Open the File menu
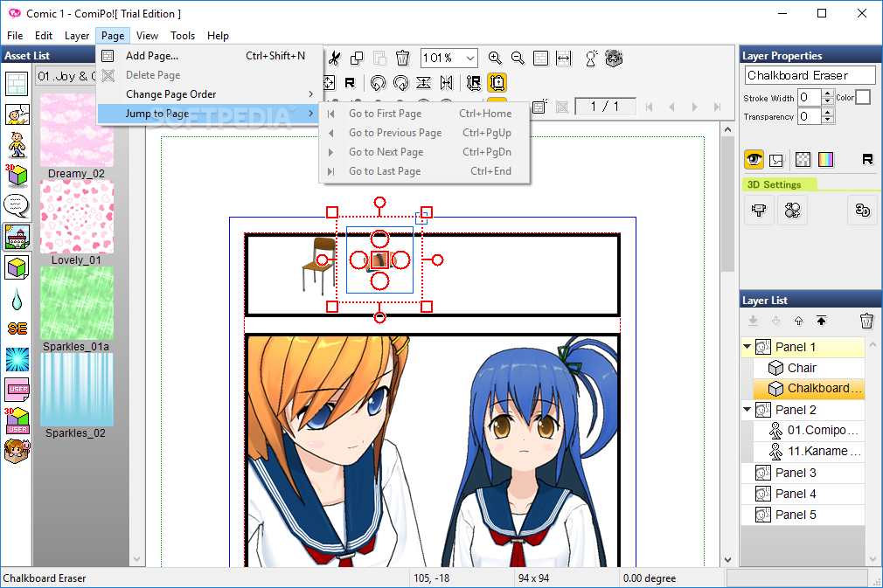This screenshot has width=883, height=588. point(15,36)
